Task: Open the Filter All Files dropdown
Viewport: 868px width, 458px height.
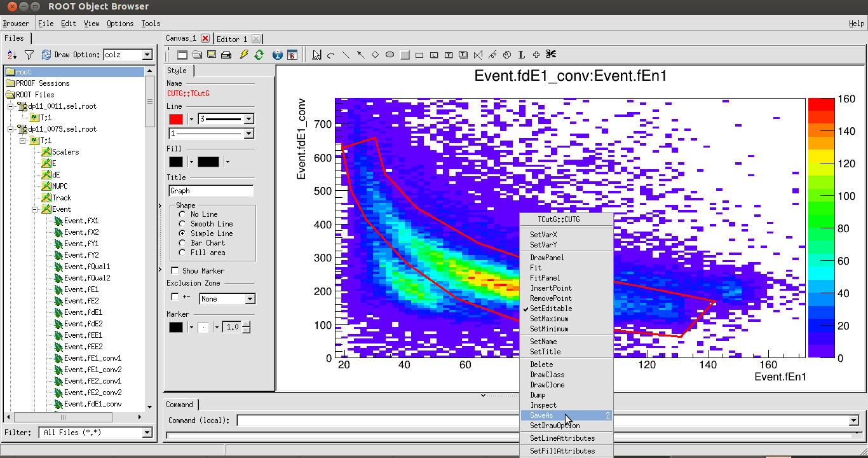Action: (x=147, y=433)
